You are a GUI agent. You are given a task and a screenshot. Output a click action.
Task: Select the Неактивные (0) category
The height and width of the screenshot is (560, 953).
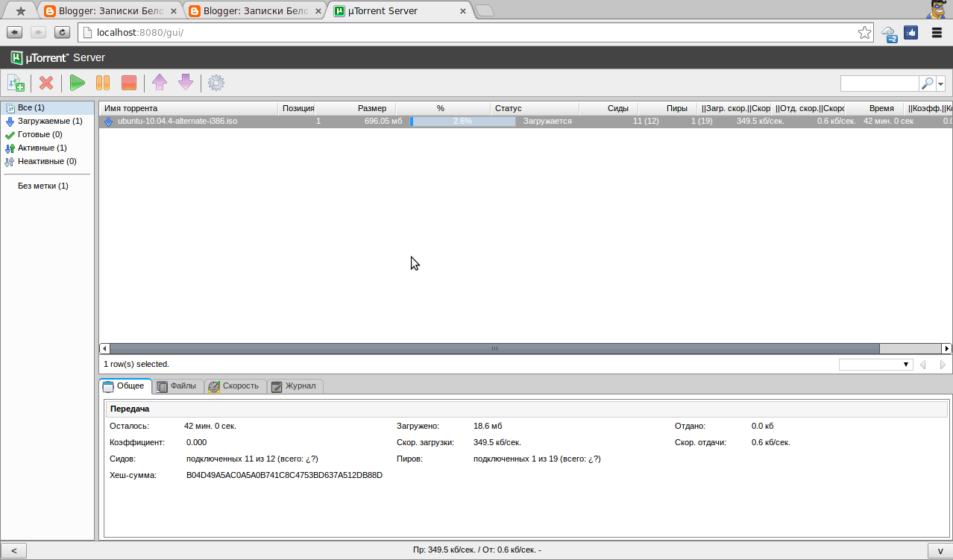pos(48,161)
